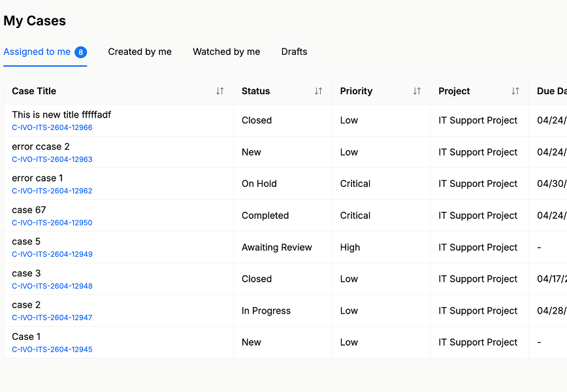Click case link C-IVO-ITS-2604-12949
The image size is (567, 392).
tap(52, 254)
